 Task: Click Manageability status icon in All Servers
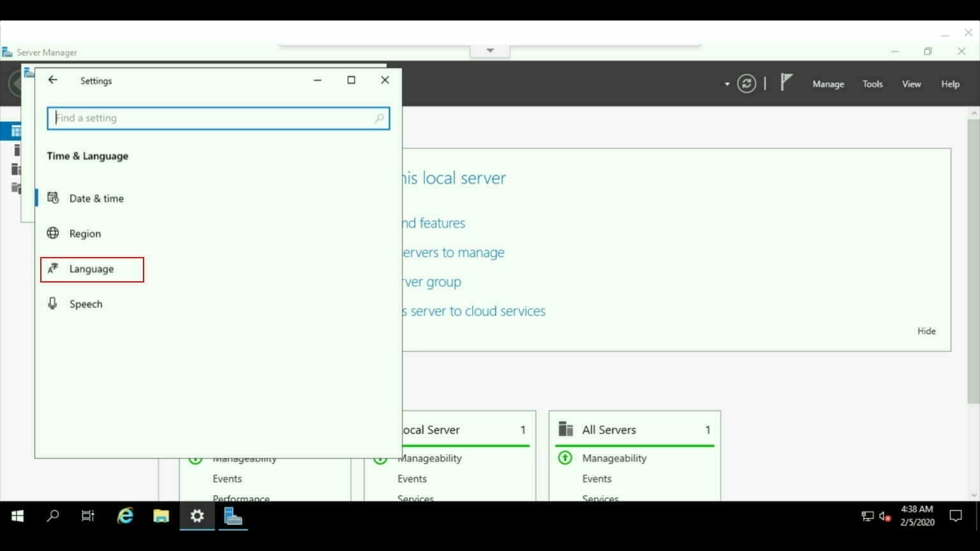[565, 458]
